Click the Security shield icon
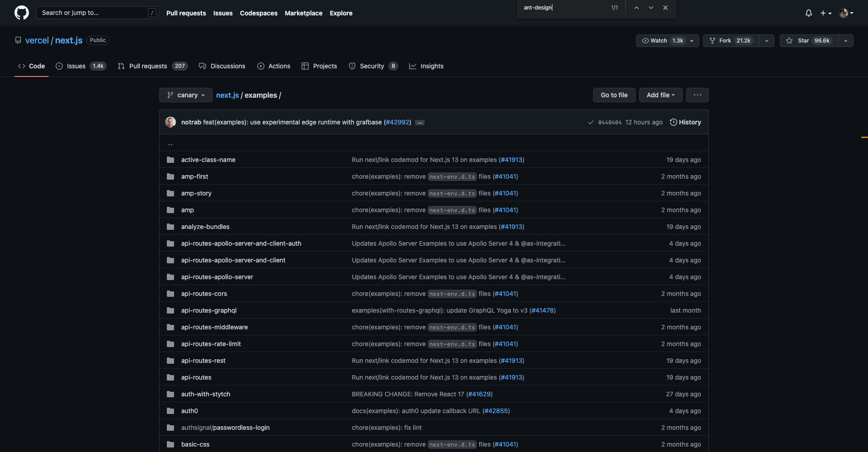 [352, 66]
